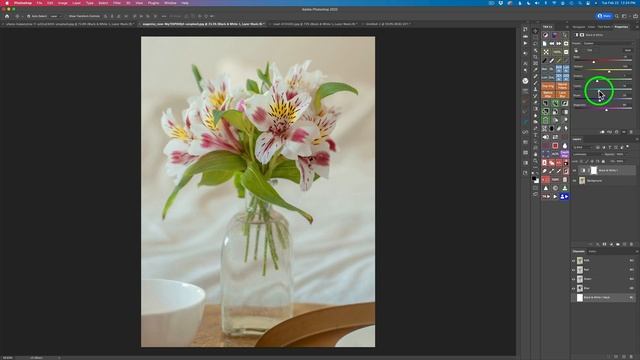Click the Black & White 1 mask thumbnail
The image size is (640, 360).
pos(594,171)
